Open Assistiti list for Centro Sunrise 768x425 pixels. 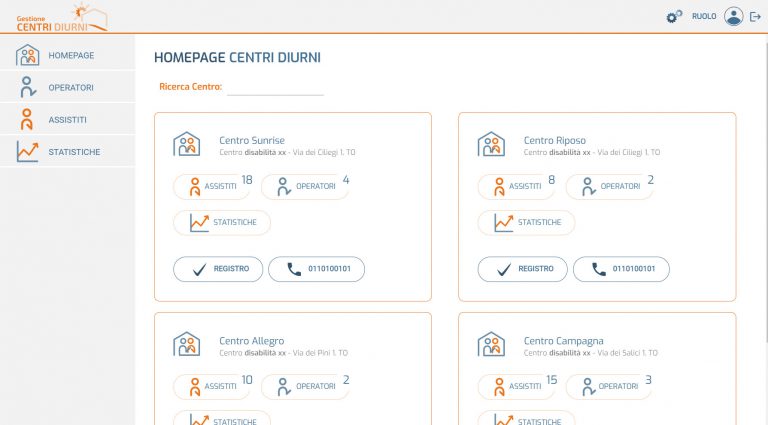[x=213, y=187]
